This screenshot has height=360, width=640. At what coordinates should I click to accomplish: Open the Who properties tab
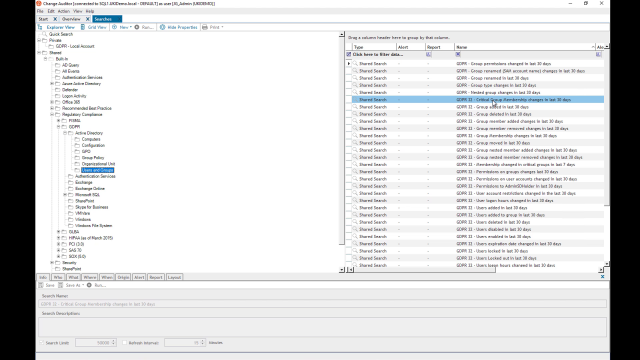pos(58,278)
